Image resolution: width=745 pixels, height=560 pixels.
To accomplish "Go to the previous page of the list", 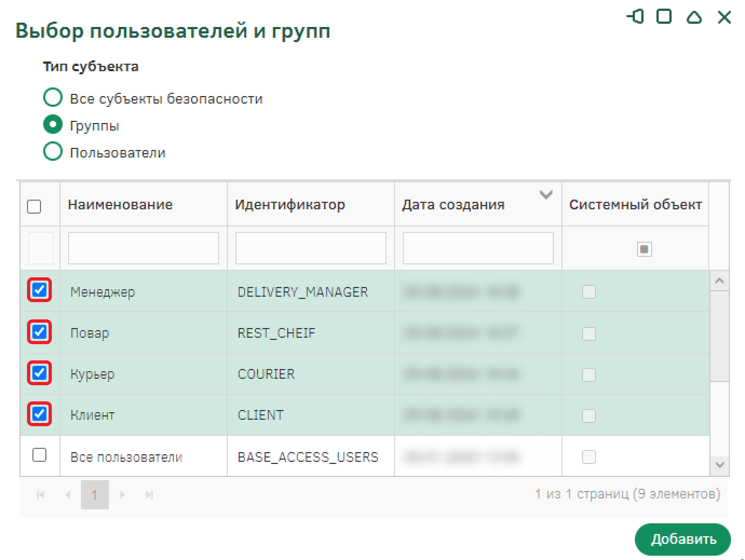I will coord(68,495).
